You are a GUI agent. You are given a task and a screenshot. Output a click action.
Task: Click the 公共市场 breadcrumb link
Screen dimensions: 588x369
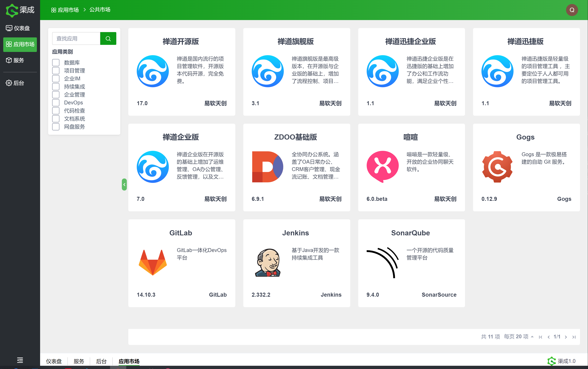(100, 10)
